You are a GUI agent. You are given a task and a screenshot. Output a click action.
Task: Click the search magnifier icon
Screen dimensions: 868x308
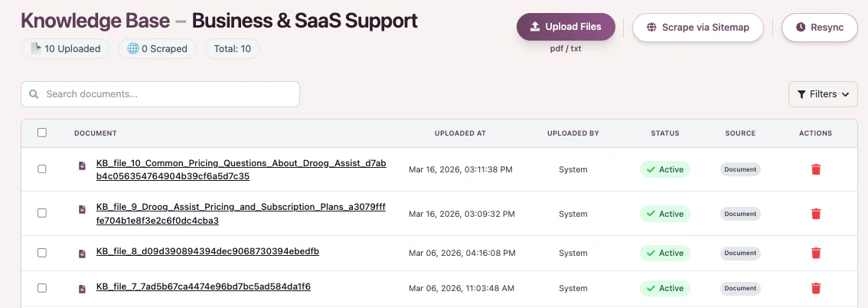(34, 94)
